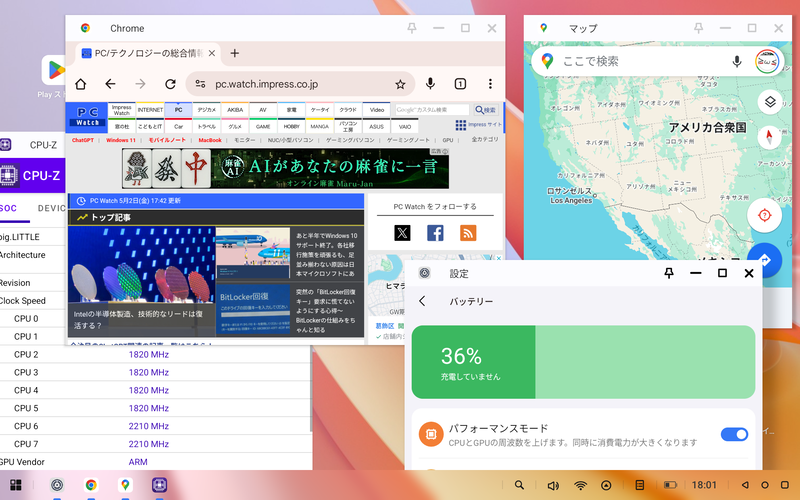Open the Video site tab
The image size is (800, 500).
click(377, 110)
